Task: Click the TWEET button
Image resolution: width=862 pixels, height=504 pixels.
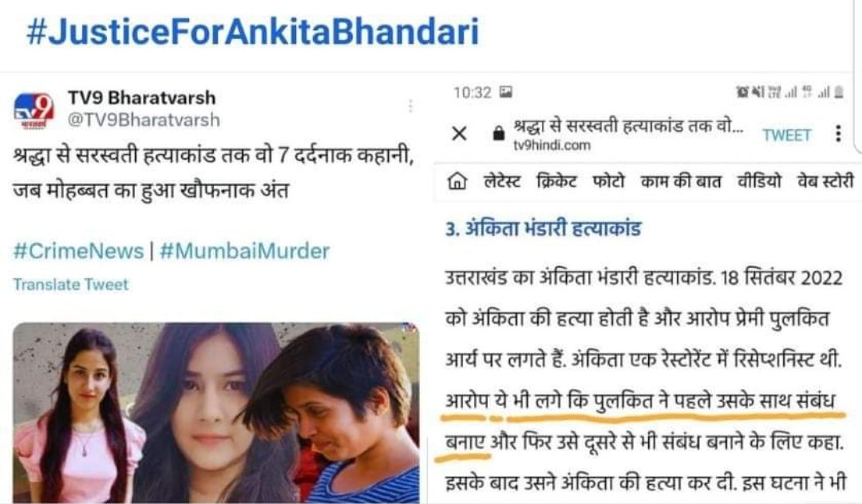Action: point(787,135)
